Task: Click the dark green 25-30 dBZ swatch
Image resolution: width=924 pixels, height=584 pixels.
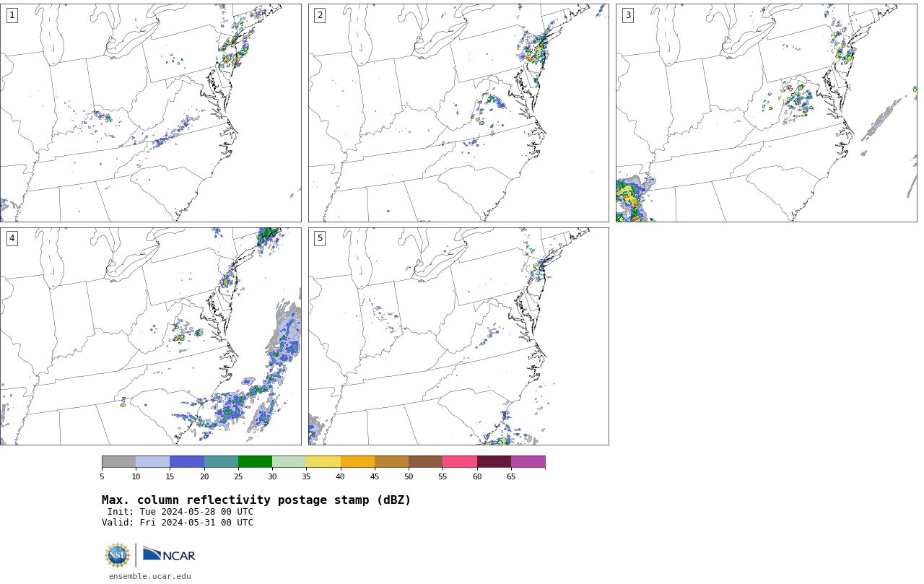Action: click(255, 462)
